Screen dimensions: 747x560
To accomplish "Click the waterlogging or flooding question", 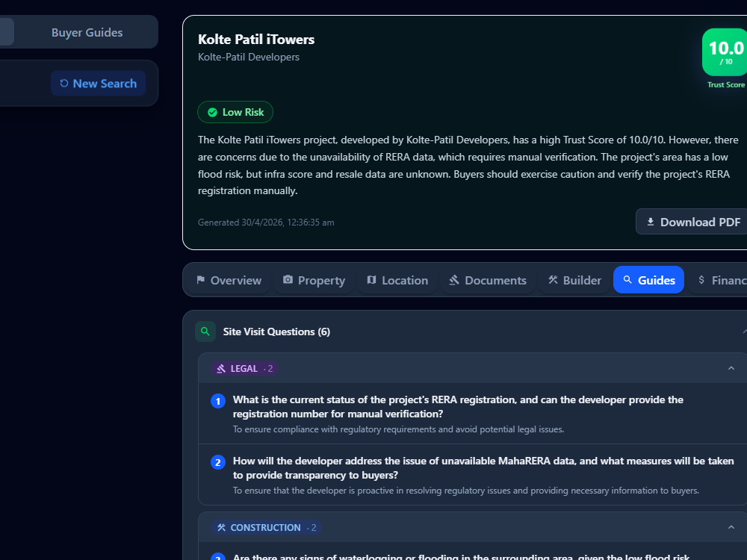I will [461, 556].
